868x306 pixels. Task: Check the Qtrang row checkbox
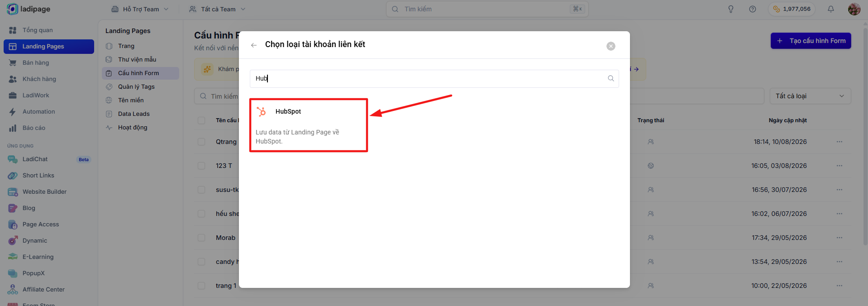tap(201, 142)
